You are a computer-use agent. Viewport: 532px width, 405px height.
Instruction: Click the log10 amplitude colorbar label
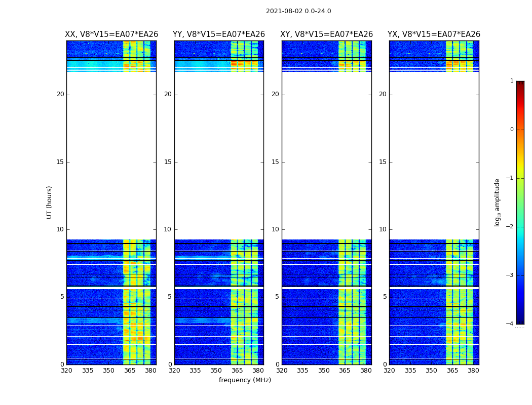click(498, 202)
